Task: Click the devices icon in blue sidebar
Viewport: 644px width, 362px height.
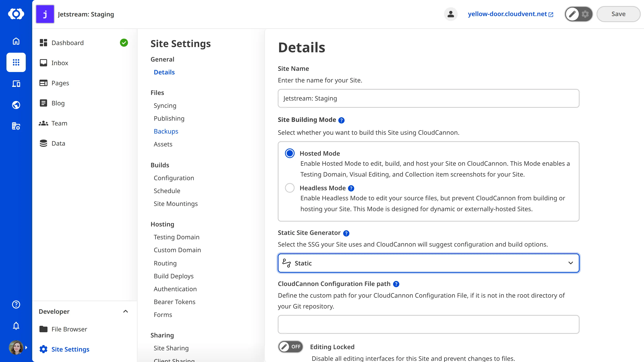Action: click(16, 84)
